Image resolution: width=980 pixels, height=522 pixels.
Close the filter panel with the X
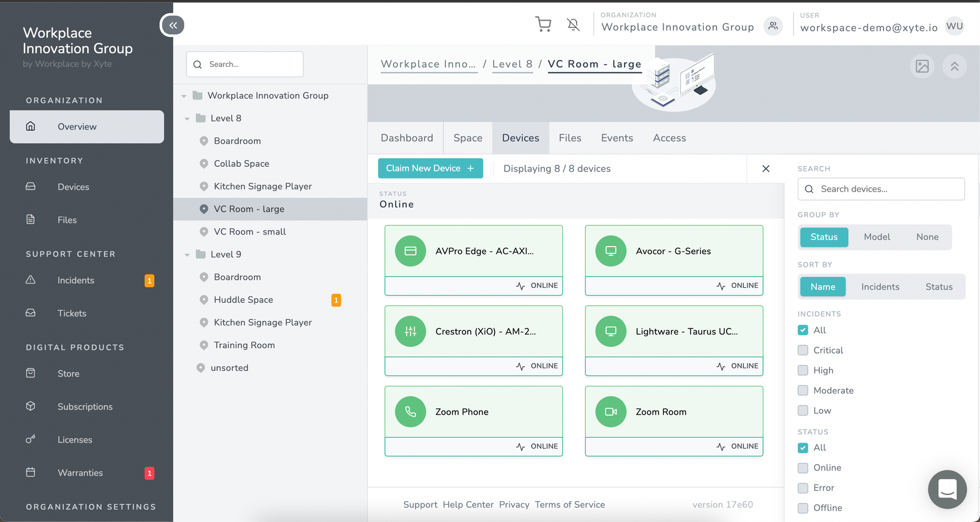tap(765, 168)
